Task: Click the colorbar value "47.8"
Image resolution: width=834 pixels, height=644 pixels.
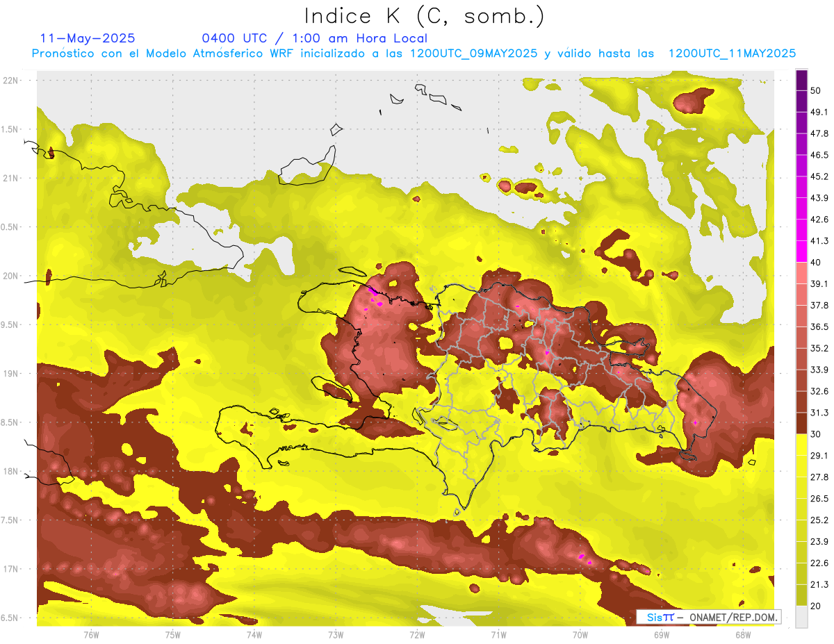Action: [x=819, y=133]
